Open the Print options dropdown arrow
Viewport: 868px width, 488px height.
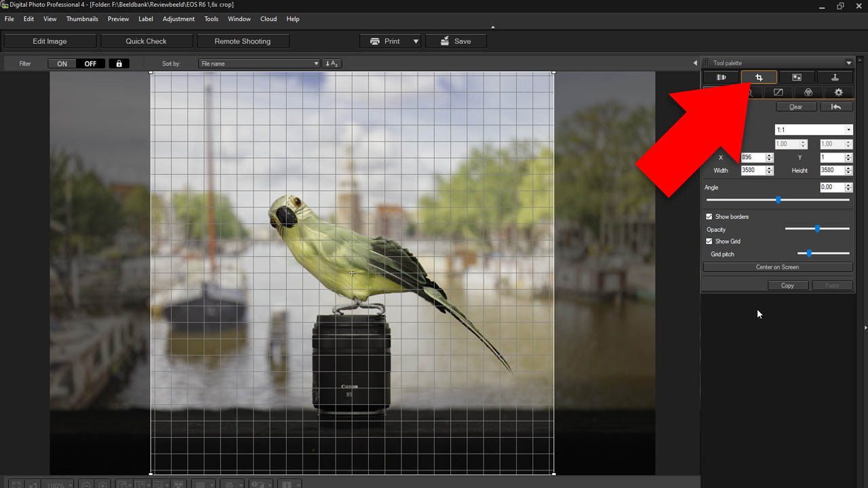(x=416, y=41)
